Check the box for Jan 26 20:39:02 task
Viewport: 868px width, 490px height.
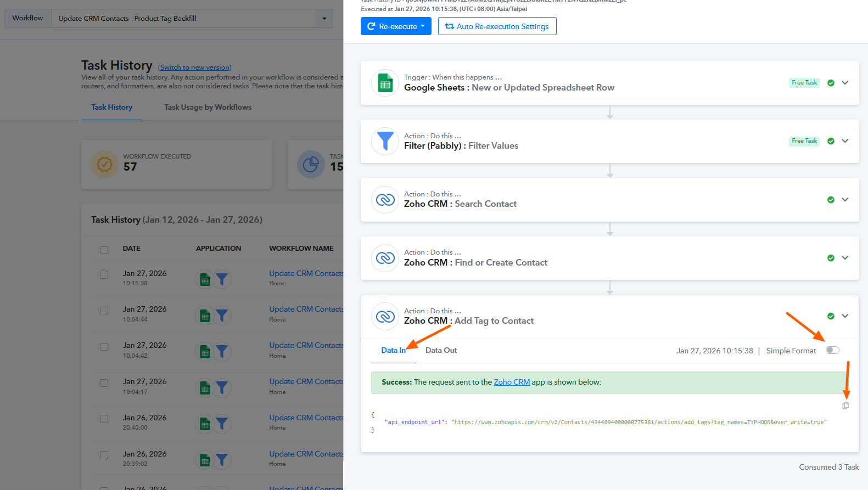coord(104,455)
